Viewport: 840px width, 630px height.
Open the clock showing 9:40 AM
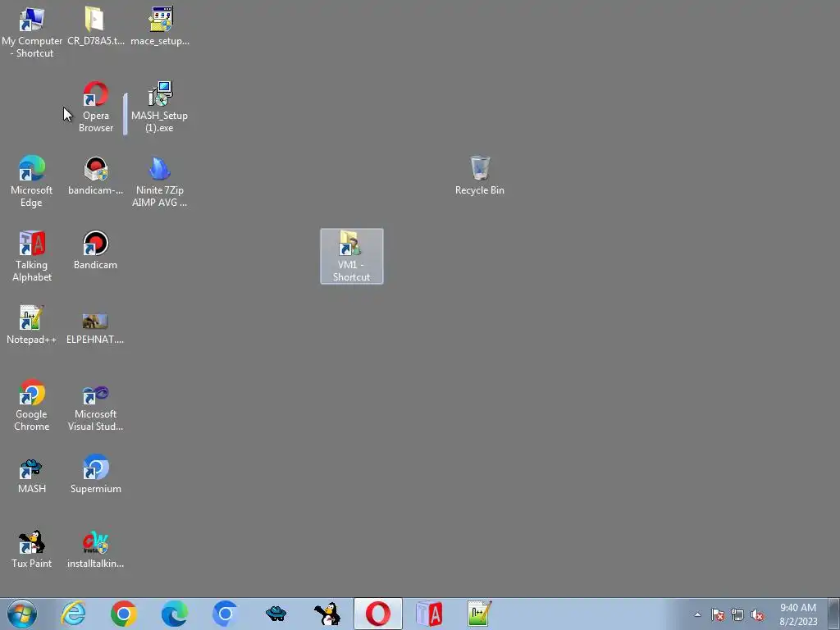(x=798, y=614)
